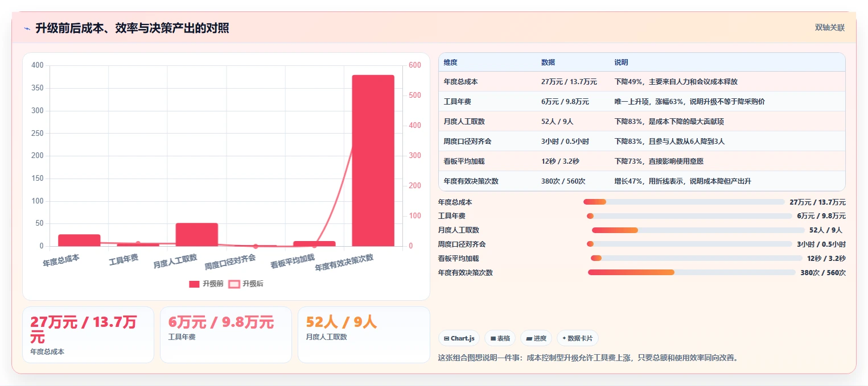Select the 年度有效决策次数 table row name
This screenshot has height=386, width=868.
coord(471,181)
